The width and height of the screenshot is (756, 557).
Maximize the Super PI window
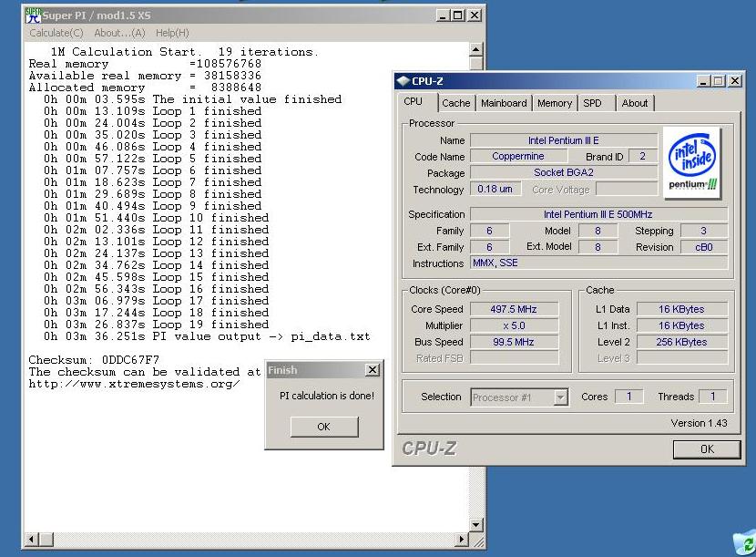point(458,15)
